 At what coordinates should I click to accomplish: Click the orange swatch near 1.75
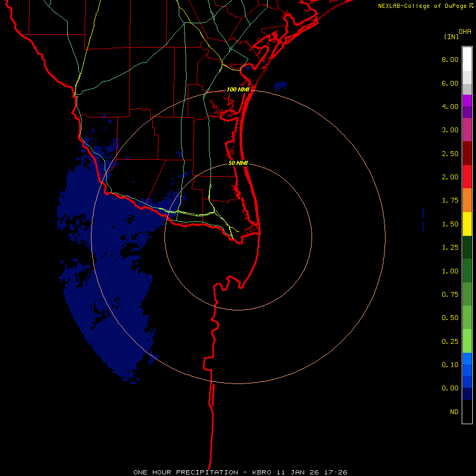point(467,200)
